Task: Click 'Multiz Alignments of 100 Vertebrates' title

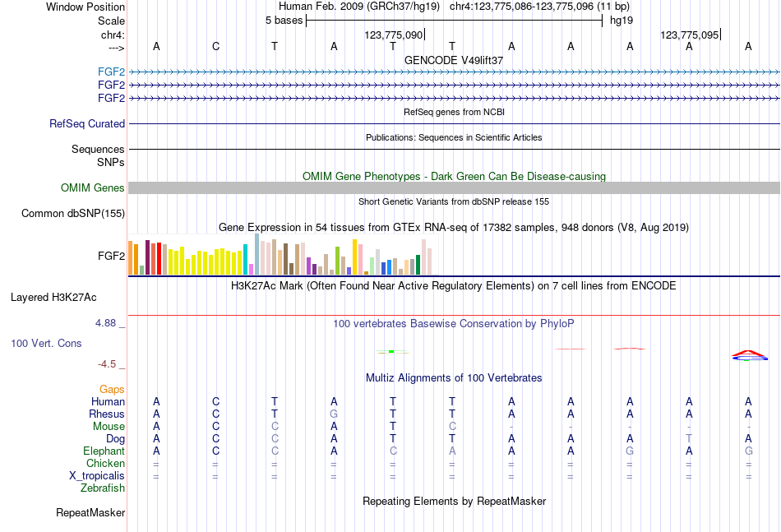Action: [454, 378]
